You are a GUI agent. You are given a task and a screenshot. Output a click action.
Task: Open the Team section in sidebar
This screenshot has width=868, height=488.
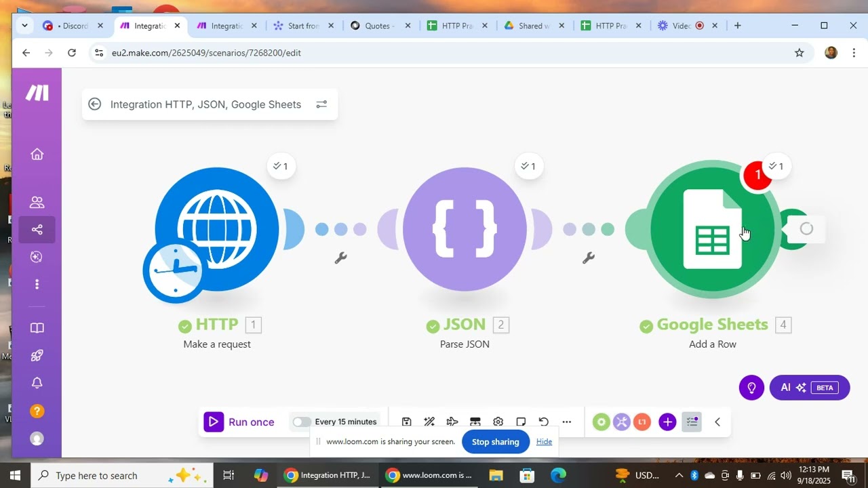tap(37, 202)
